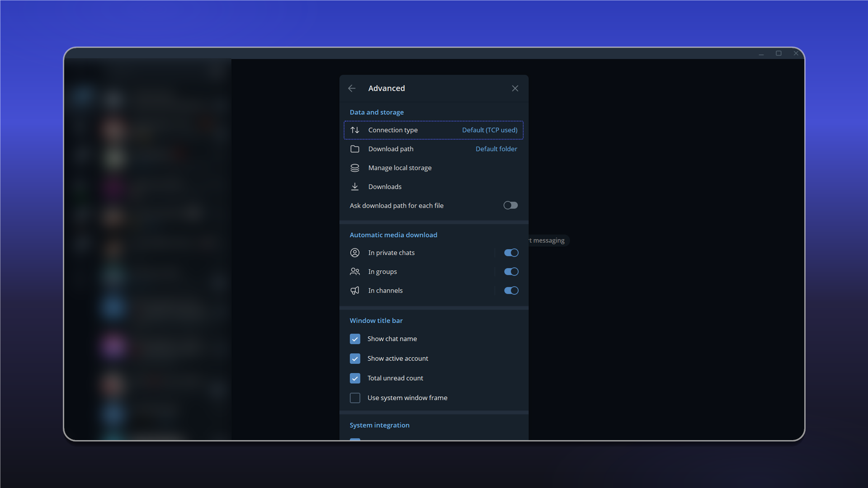The height and width of the screenshot is (488, 868).
Task: Minimize the Telegram window
Action: click(x=761, y=53)
